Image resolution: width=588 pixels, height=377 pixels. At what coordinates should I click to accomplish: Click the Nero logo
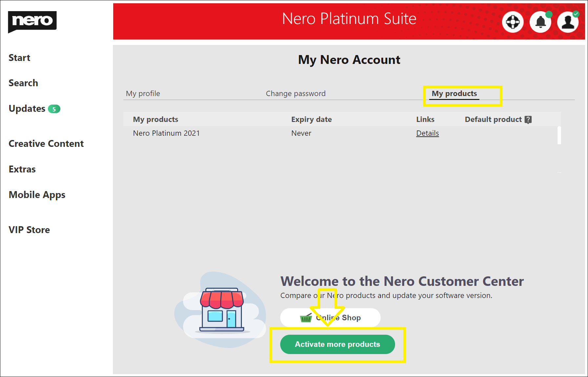pyautogui.click(x=32, y=21)
